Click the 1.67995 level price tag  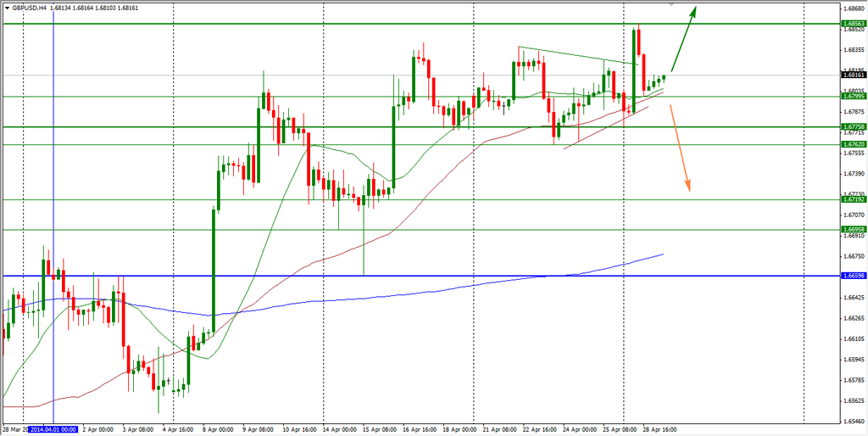pyautogui.click(x=853, y=97)
